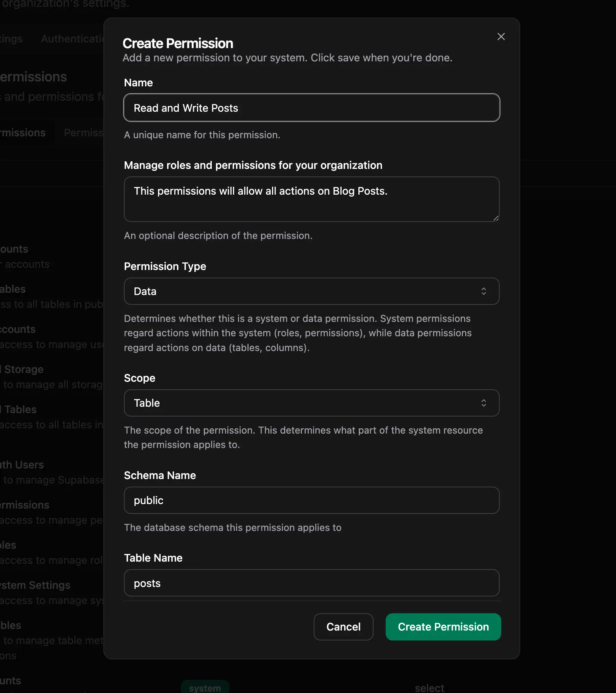
Task: Click the chevron icon on Permission Type selector
Action: point(485,291)
